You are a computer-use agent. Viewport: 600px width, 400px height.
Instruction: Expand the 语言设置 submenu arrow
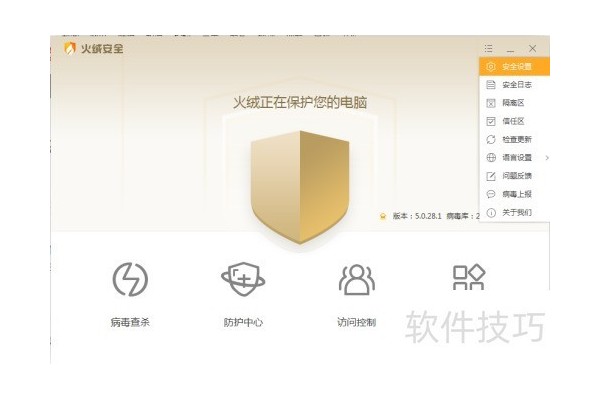click(547, 158)
